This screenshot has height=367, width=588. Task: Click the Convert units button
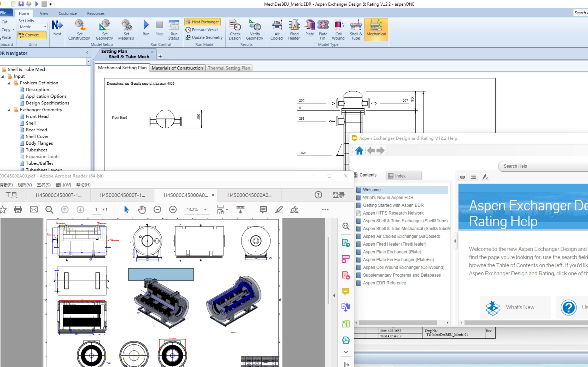[32, 35]
